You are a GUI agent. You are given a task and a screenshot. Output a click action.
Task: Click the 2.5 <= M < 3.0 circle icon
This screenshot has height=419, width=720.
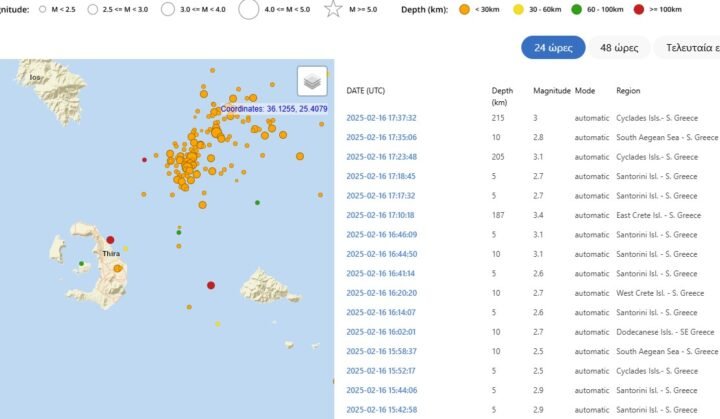click(x=92, y=10)
